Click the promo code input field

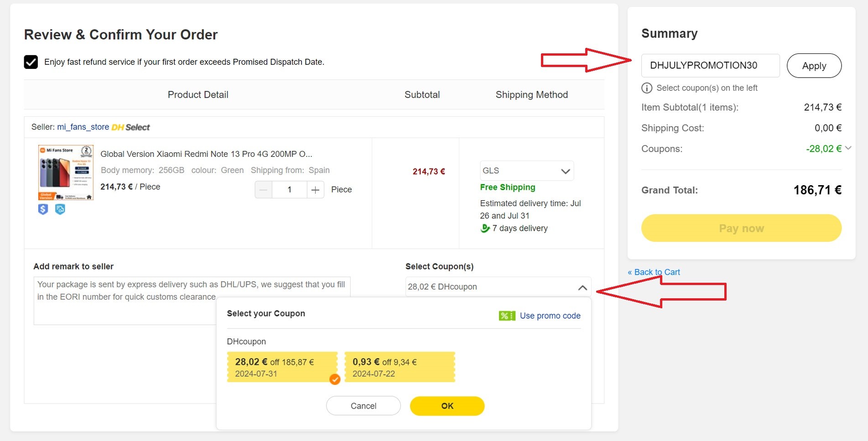click(x=710, y=66)
